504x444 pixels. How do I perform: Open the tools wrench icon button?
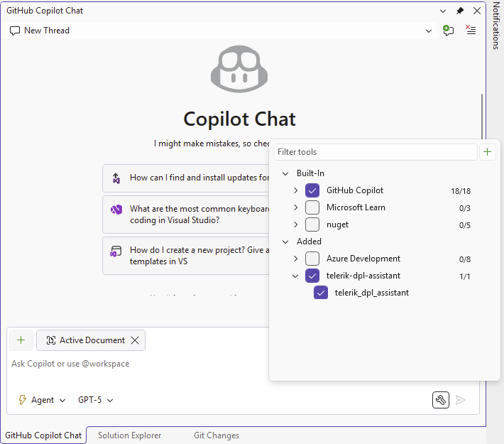[441, 400]
